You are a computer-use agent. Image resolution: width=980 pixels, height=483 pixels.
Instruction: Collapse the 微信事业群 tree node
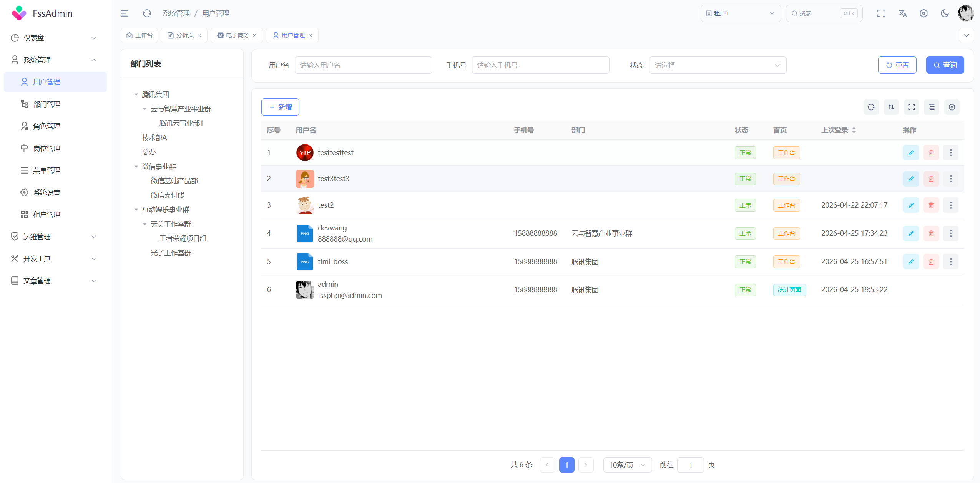(x=136, y=167)
